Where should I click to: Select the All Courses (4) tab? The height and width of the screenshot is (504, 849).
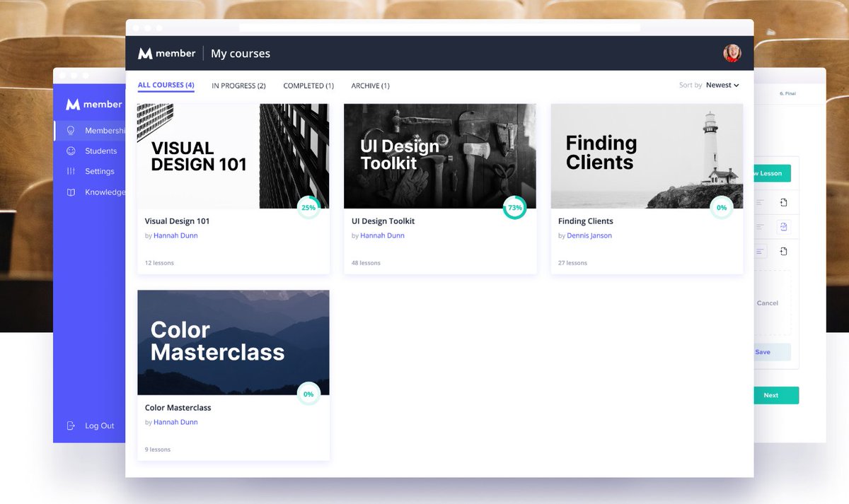(x=166, y=86)
